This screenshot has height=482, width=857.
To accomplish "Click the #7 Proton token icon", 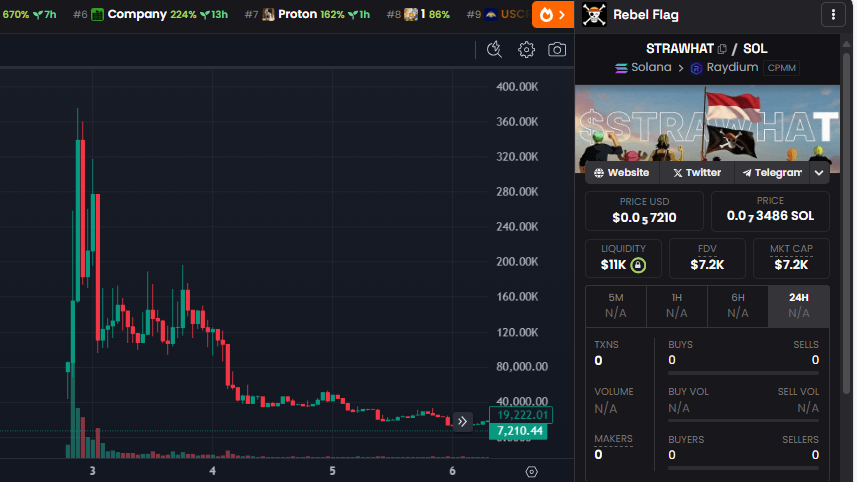I will [268, 15].
